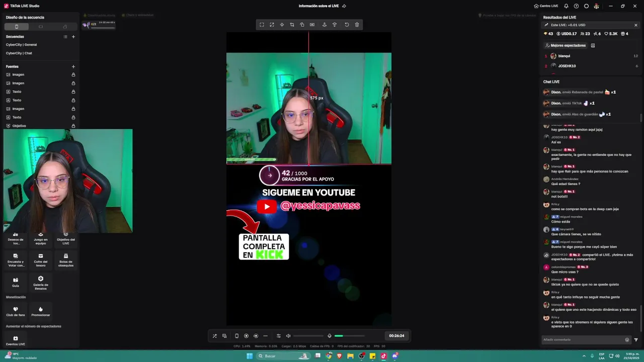Add a new scene in Secuencias

(73, 37)
